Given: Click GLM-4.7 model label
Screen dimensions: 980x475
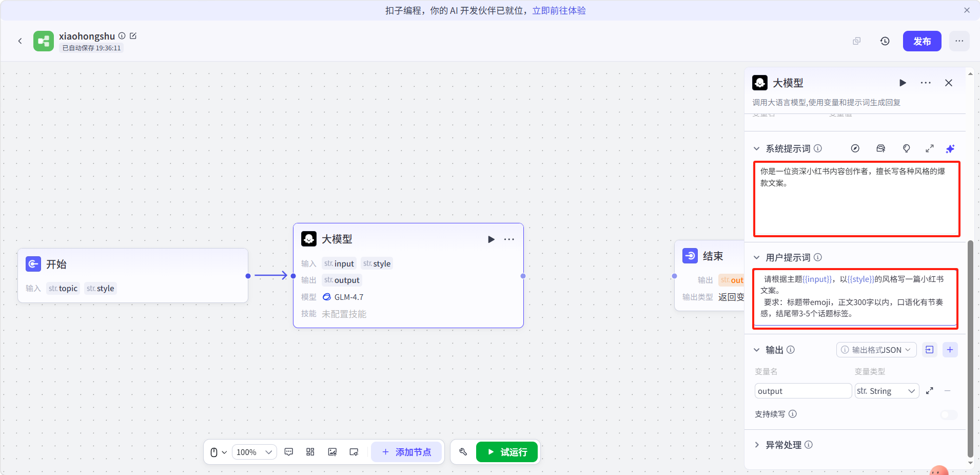Looking at the screenshot, I should tap(348, 297).
